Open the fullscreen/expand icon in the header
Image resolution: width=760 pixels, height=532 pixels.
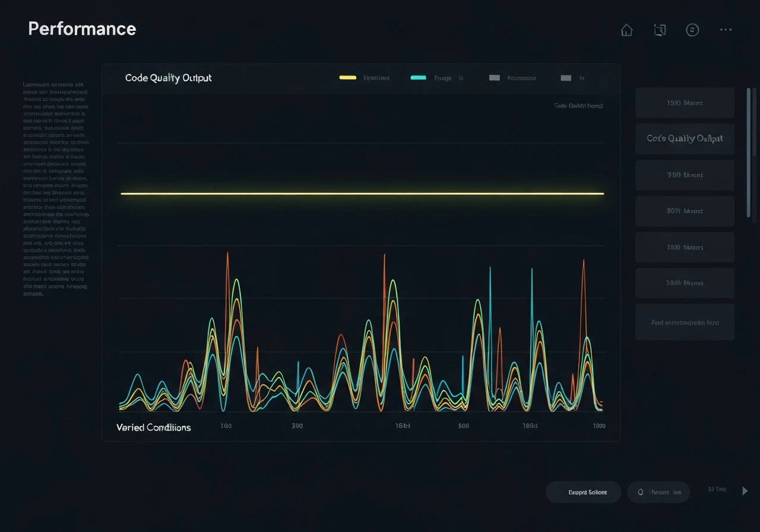tap(660, 30)
